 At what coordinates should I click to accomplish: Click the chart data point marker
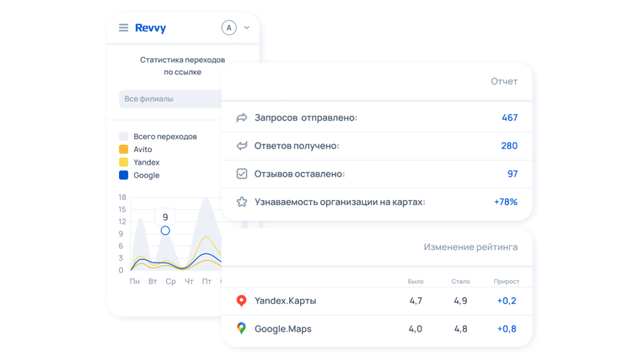click(x=165, y=231)
